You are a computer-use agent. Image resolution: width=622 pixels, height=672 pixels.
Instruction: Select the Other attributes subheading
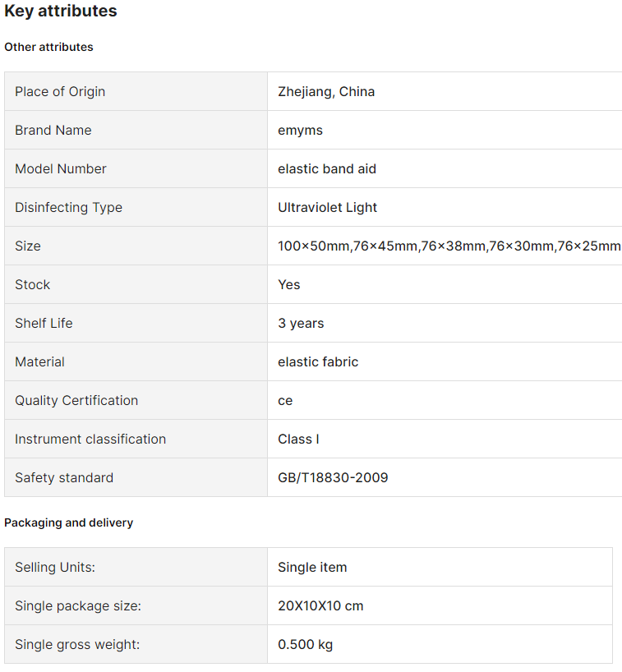tap(48, 47)
